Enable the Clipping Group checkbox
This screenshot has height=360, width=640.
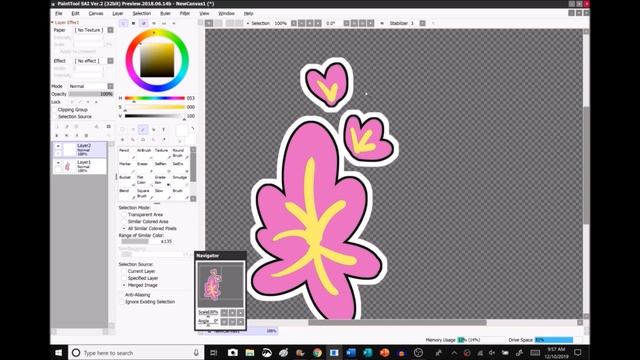pyautogui.click(x=70, y=109)
